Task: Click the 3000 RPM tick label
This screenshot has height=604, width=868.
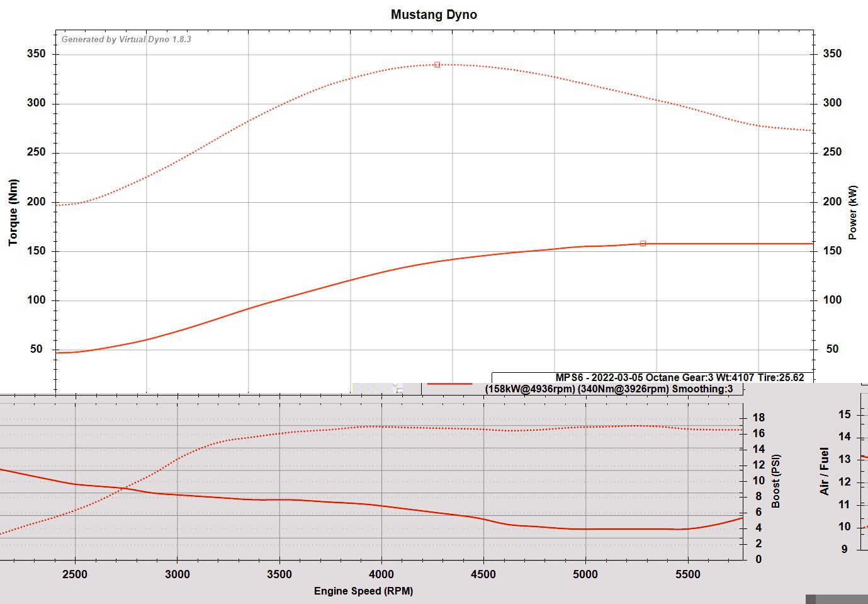Action: click(177, 574)
